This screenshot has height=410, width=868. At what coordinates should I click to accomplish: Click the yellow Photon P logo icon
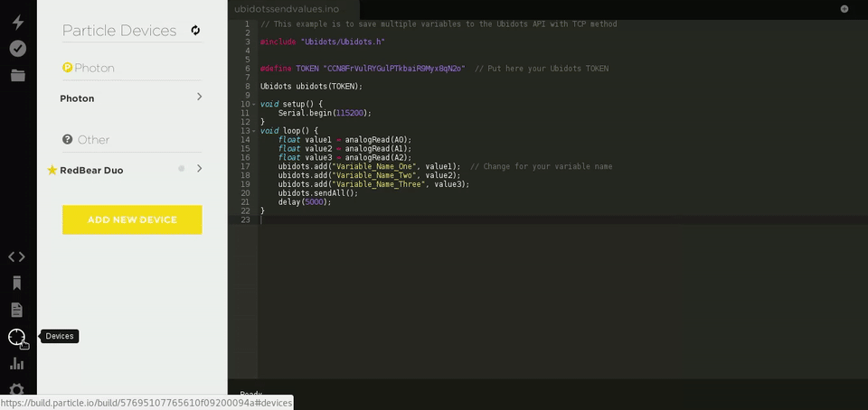pos(68,68)
